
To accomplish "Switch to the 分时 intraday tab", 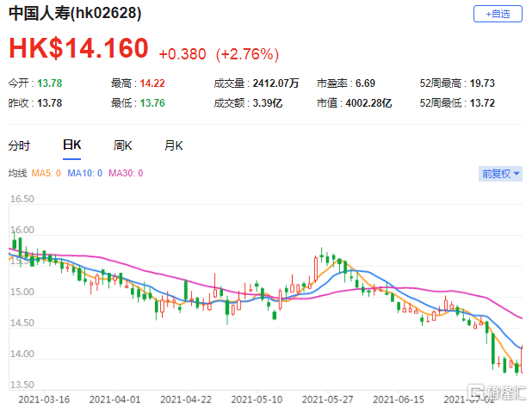I will coord(19,145).
